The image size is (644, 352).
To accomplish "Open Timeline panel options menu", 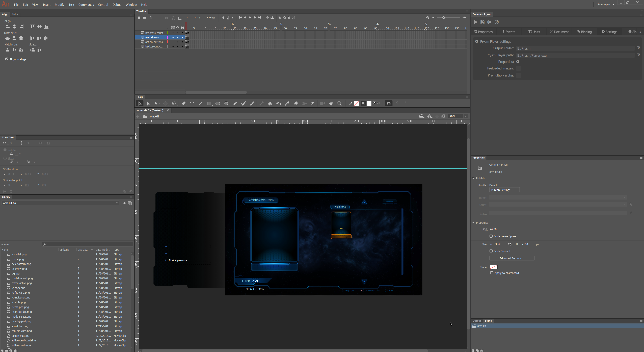I will pyautogui.click(x=467, y=11).
